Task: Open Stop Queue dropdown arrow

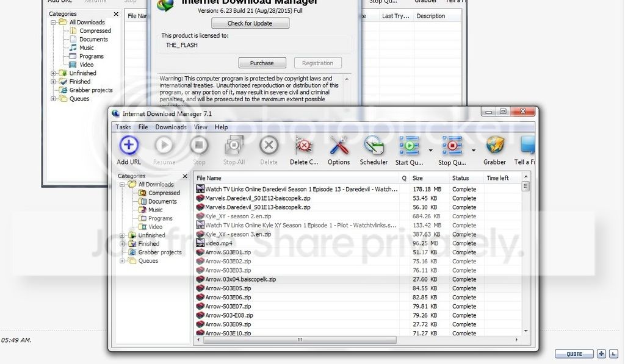Action: pyautogui.click(x=474, y=151)
